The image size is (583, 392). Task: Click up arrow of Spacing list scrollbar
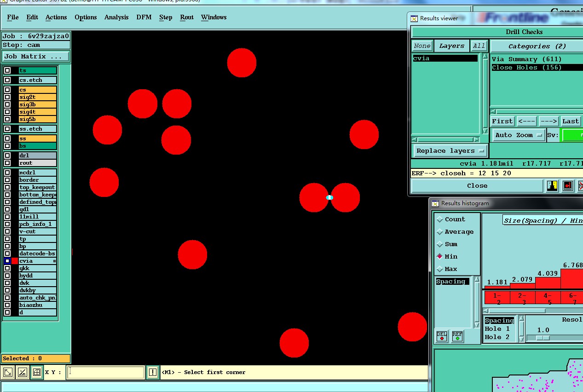click(x=477, y=280)
